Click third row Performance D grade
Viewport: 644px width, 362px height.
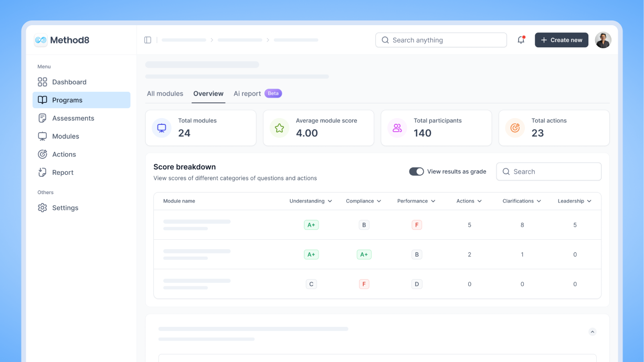(x=417, y=284)
